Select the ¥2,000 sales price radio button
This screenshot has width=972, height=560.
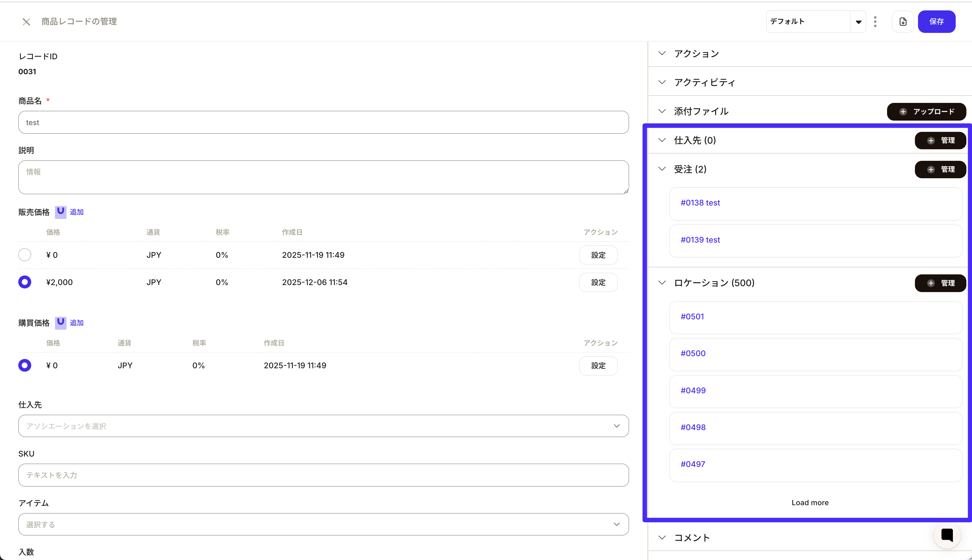pos(25,282)
